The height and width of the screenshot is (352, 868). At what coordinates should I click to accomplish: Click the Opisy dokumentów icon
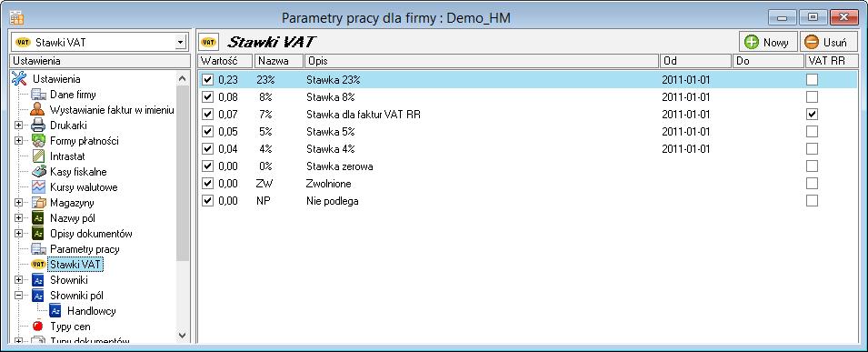37,234
